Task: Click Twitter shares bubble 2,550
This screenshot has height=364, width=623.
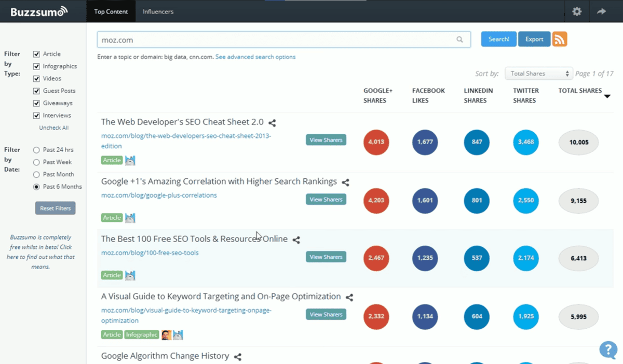Action: 526,201
